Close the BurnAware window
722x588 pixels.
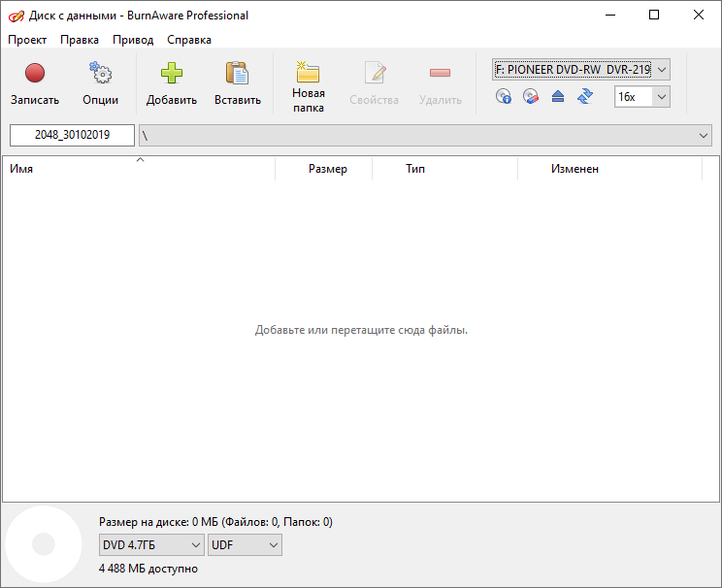[699, 16]
